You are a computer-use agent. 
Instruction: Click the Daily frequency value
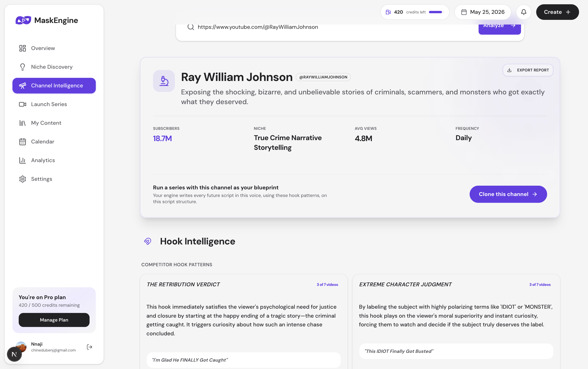click(x=464, y=138)
